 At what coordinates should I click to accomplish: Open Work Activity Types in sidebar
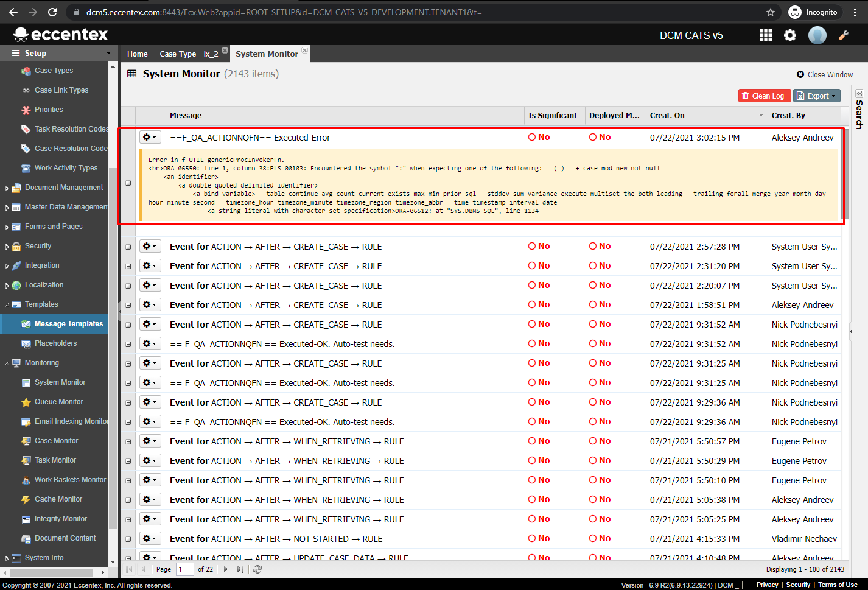click(x=66, y=168)
